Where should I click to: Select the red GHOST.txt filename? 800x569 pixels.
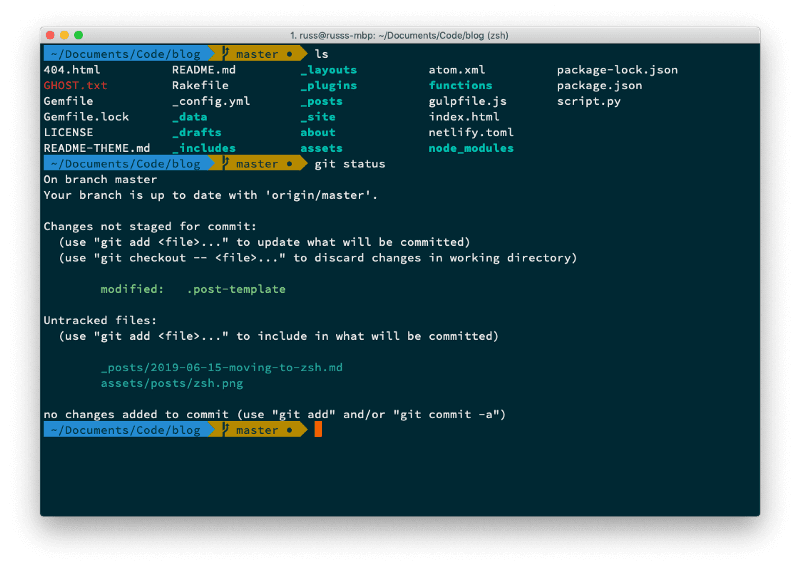coord(75,86)
